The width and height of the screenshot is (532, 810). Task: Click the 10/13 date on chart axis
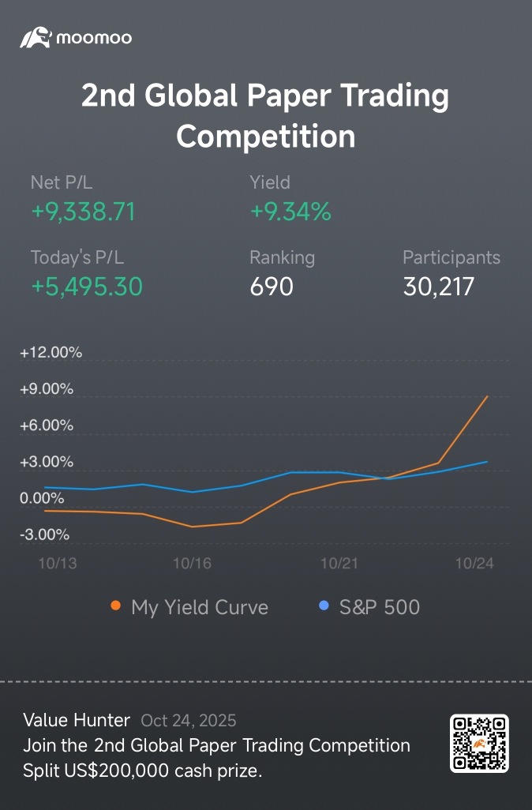pyautogui.click(x=58, y=563)
